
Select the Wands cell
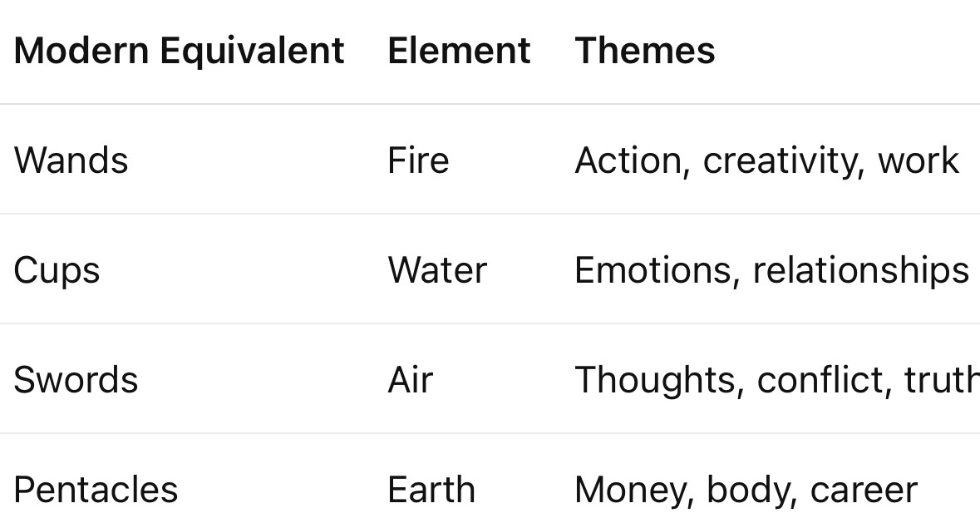pyautogui.click(x=71, y=160)
